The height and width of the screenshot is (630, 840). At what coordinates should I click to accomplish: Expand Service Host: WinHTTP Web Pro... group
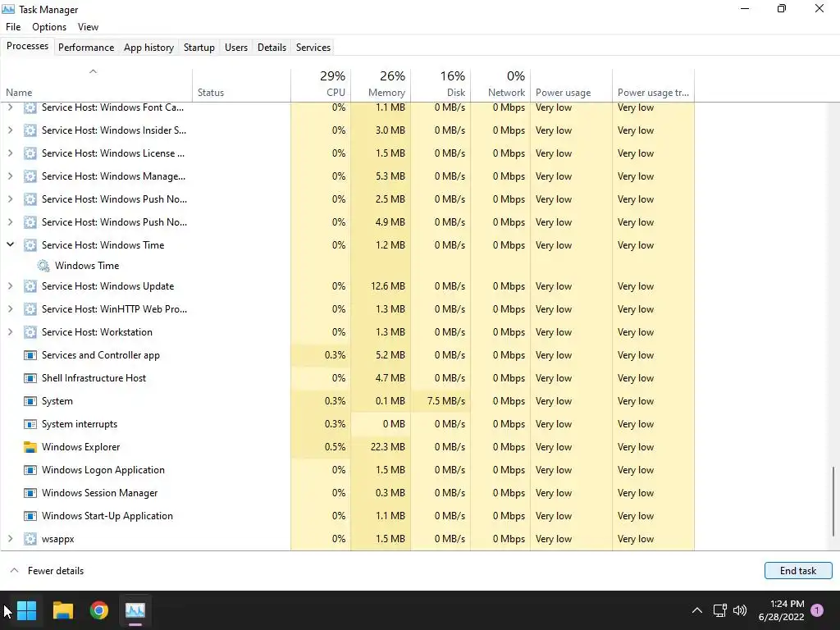[10, 309]
